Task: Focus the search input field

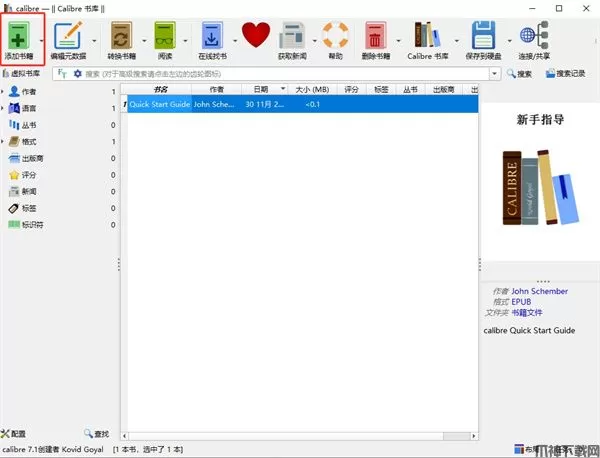Action: tap(286, 74)
